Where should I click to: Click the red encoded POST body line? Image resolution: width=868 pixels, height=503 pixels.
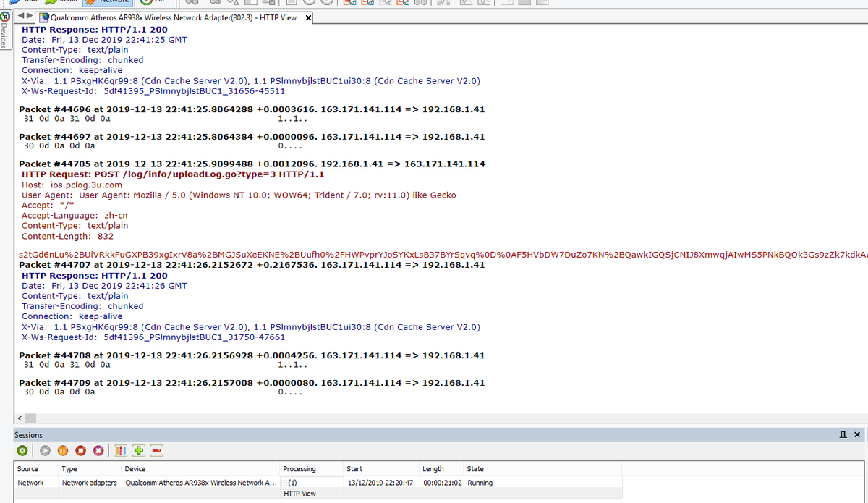pos(443,255)
